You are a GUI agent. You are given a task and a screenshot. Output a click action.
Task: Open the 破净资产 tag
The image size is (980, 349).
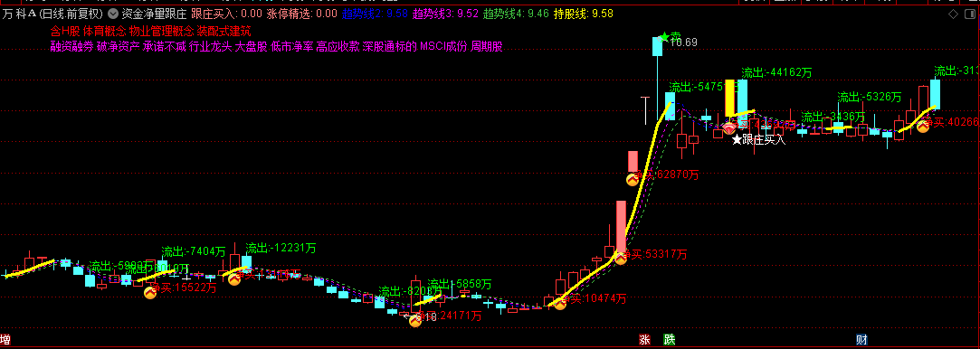pos(119,46)
